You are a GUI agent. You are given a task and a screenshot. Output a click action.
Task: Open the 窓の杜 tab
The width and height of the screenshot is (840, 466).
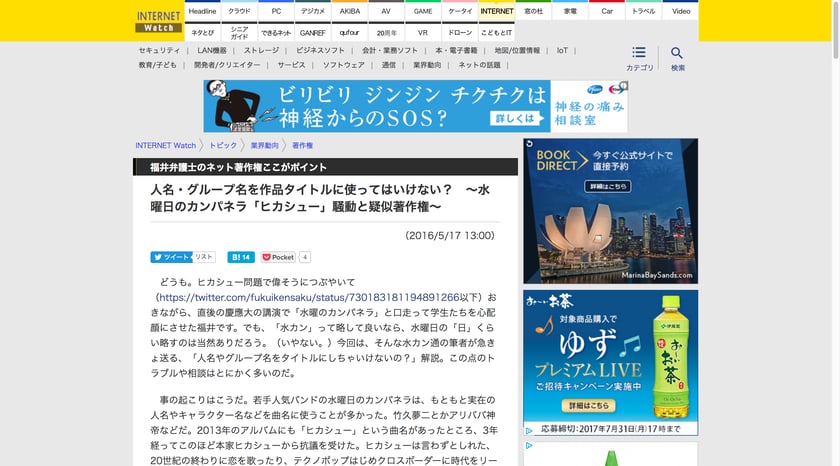[534, 11]
